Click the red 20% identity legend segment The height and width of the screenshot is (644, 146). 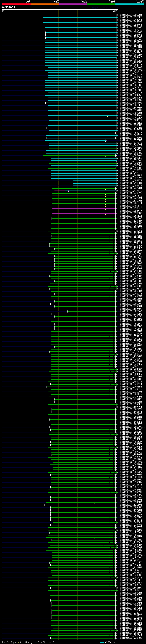coord(16,4)
